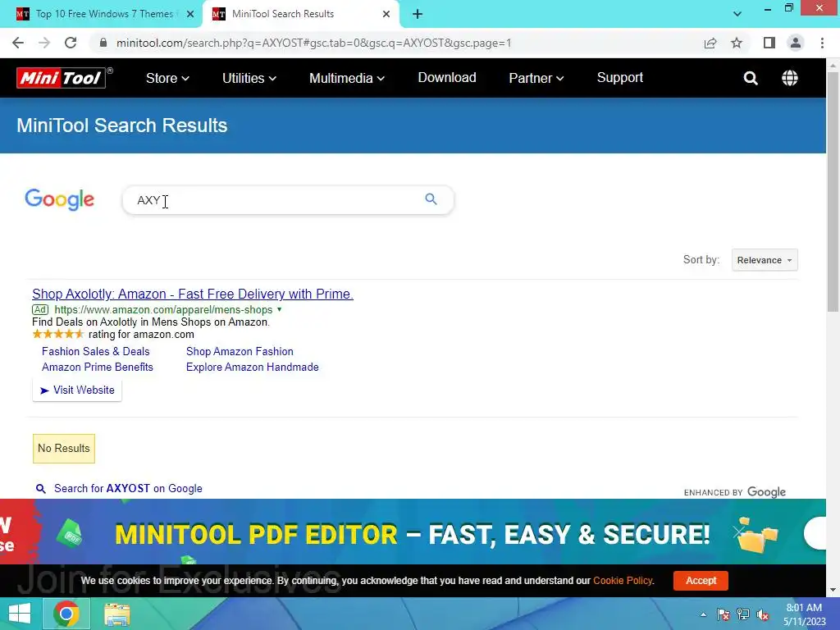
Task: Click Chrome icon in the taskbar
Action: (x=66, y=614)
